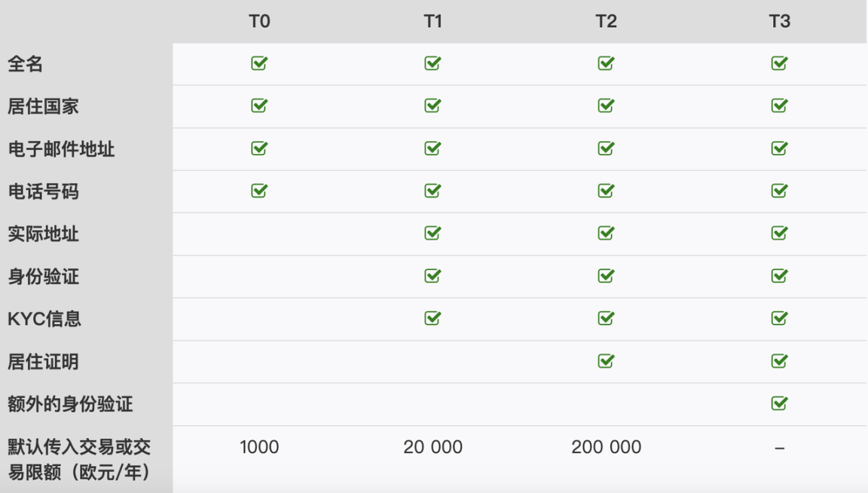Click the T0 checkmark in 电话号码 row
The width and height of the screenshot is (868, 493).
tap(259, 191)
